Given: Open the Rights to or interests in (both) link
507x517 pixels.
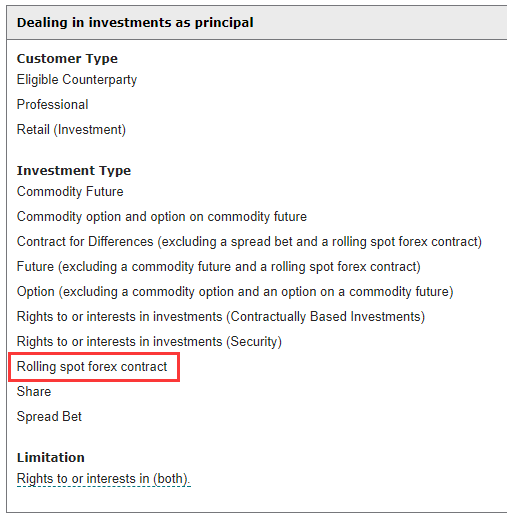Looking at the screenshot, I should click(x=104, y=479).
